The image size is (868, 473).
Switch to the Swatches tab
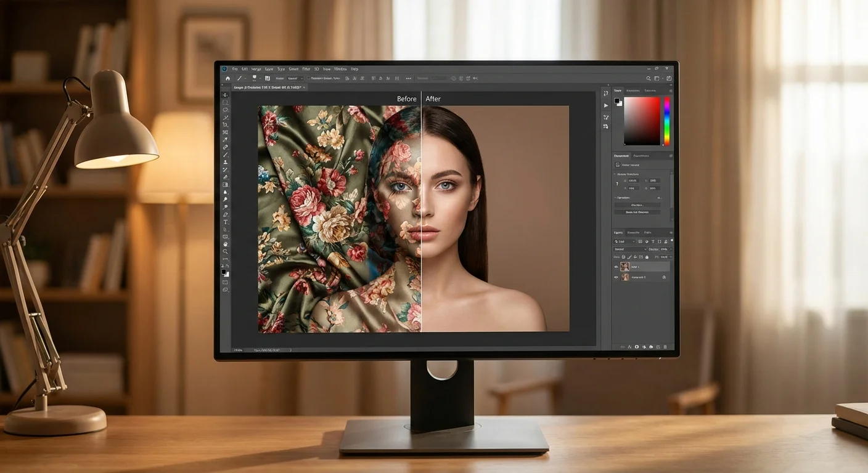point(632,90)
